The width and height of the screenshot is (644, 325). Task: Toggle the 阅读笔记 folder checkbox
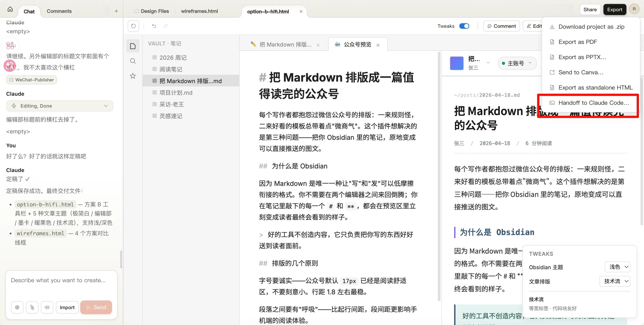[x=154, y=69]
